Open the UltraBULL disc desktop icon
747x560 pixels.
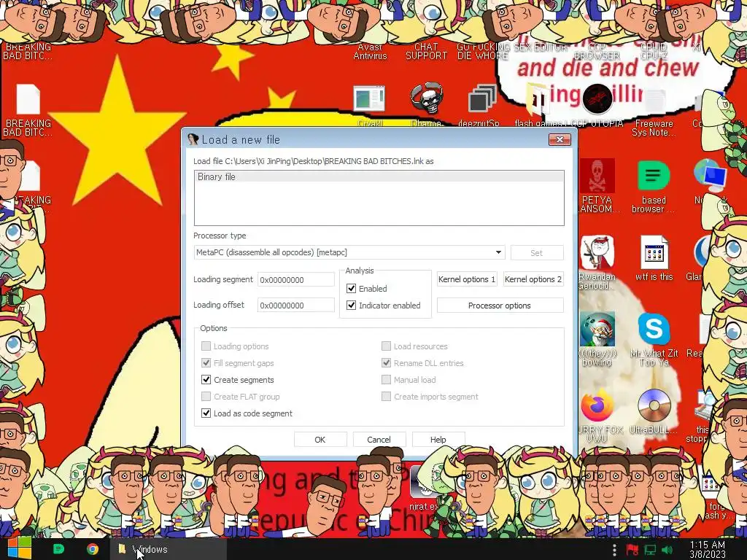[654, 405]
